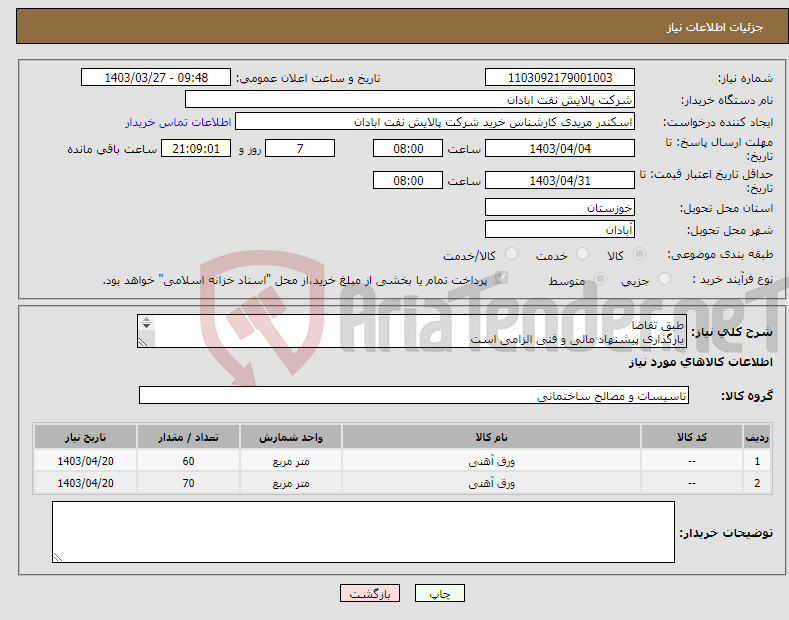Click remaining time field 21:09:01
This screenshot has height=620, width=789.
click(196, 148)
